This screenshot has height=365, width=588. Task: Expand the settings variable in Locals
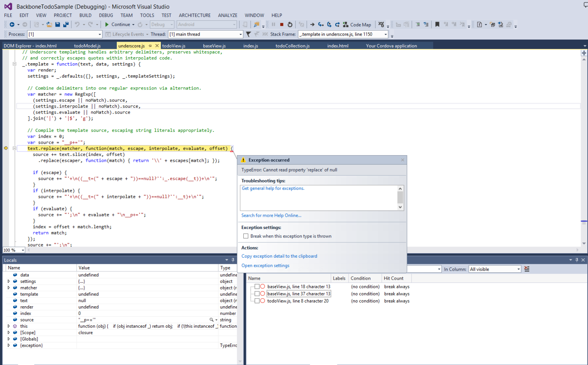pyautogui.click(x=9, y=281)
